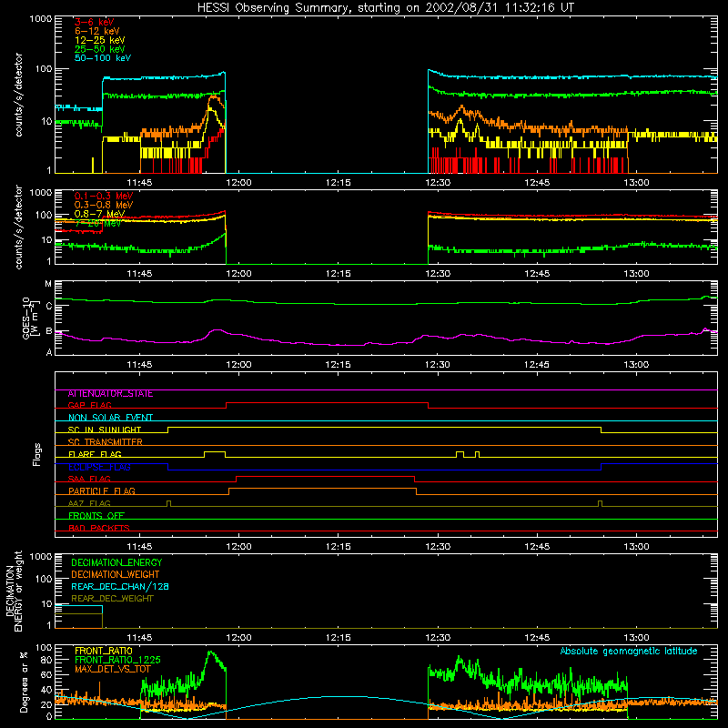Viewport: 728px width, 728px height.
Task: Click the 'A' class label on GOES axis
Action: (49, 352)
